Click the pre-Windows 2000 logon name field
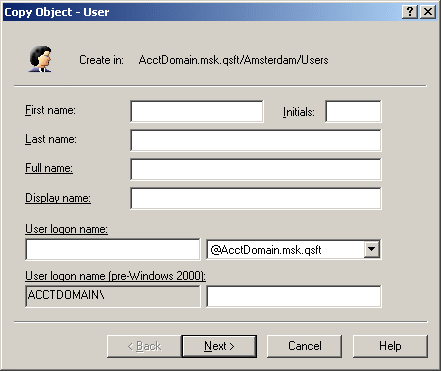 point(294,296)
